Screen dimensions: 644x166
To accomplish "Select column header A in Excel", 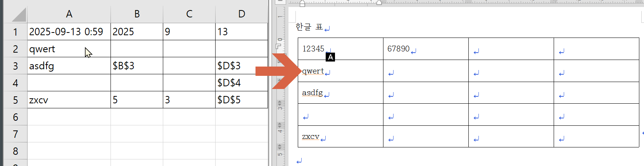I will click(69, 14).
